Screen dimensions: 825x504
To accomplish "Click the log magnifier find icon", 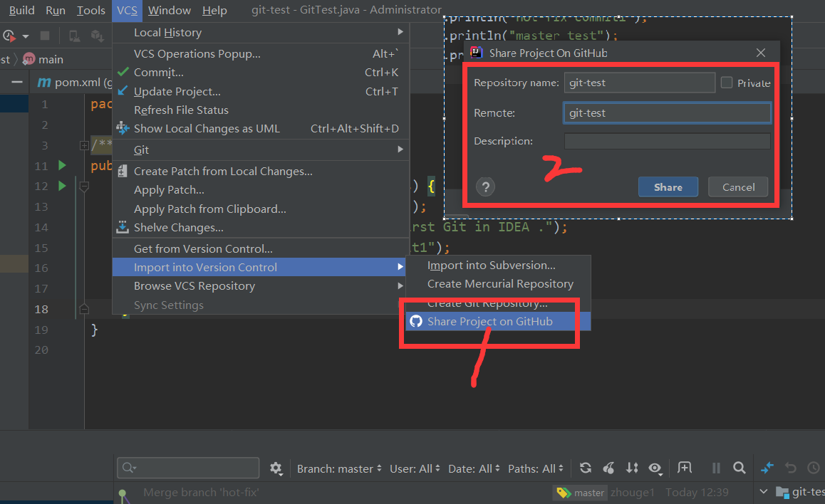I will click(740, 468).
